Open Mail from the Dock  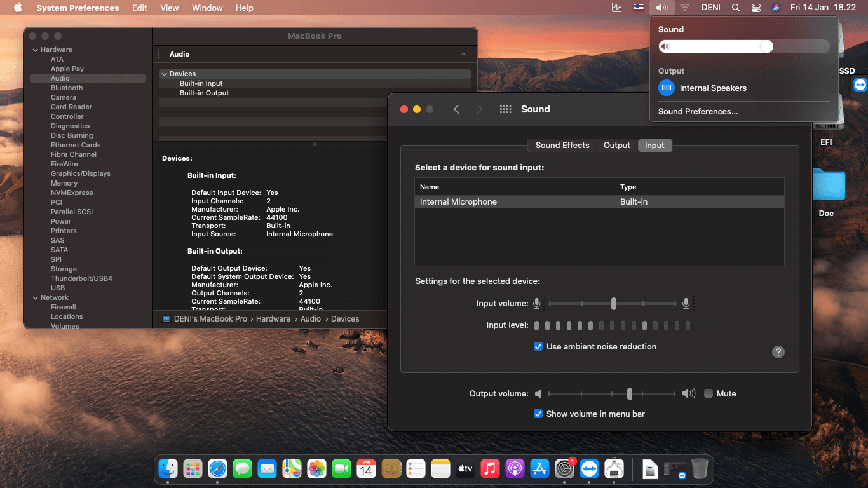click(267, 469)
